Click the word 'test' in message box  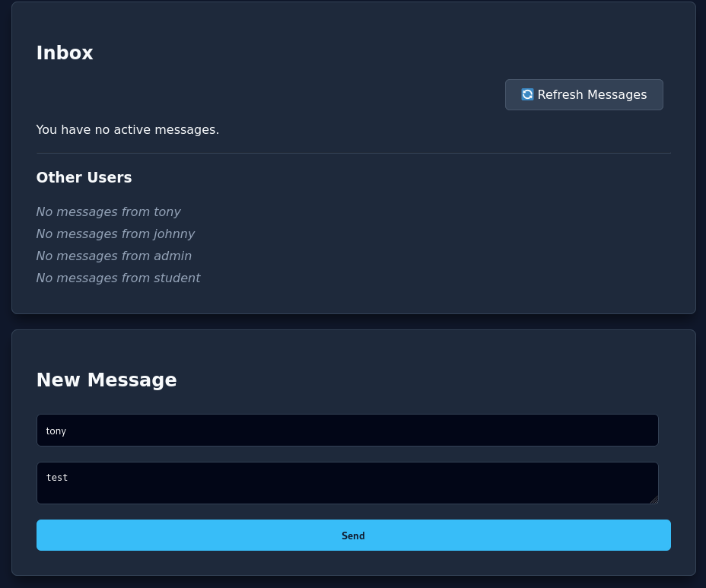(57, 478)
